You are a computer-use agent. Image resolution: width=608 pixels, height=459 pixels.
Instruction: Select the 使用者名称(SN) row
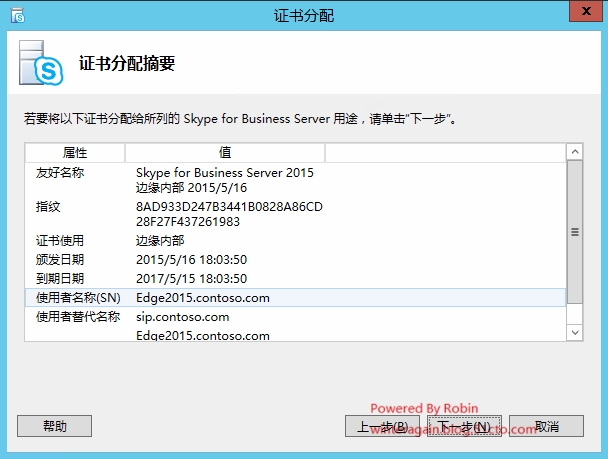click(295, 297)
